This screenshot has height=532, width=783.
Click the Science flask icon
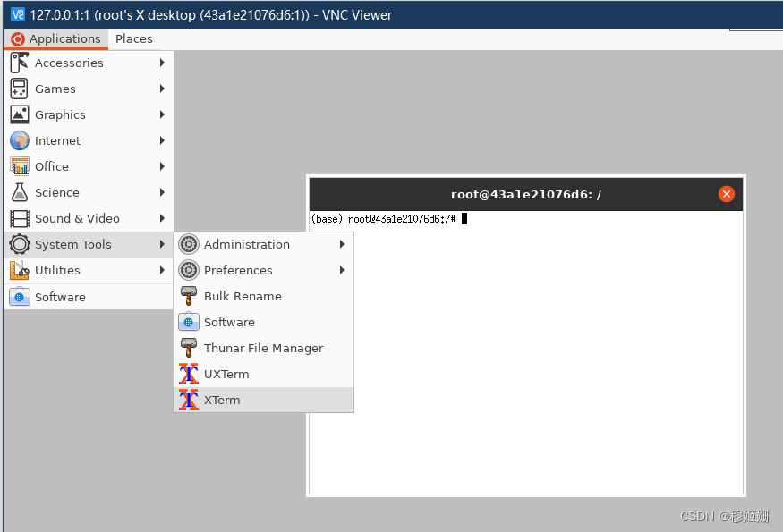[18, 192]
